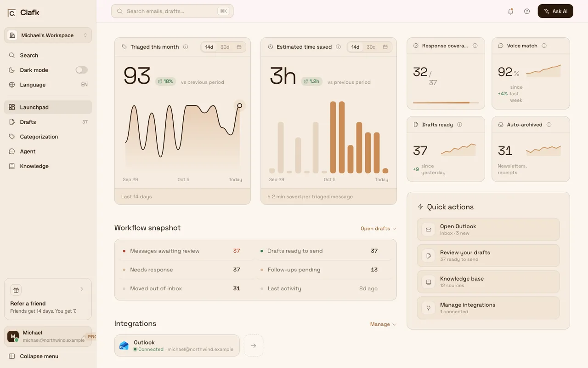Click the arrow tile next to Outlook integration
This screenshot has height=368, width=588.
pos(253,345)
